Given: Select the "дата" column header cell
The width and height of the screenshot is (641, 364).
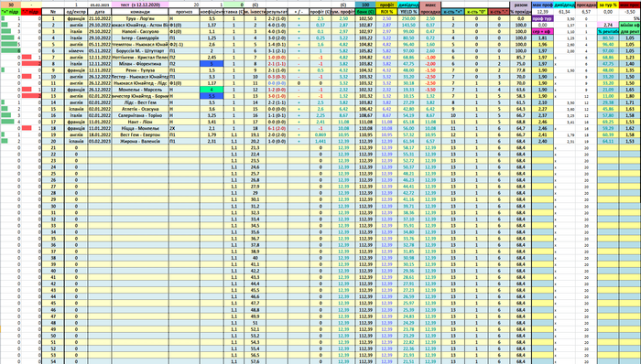Looking at the screenshot, I should click(x=99, y=12).
